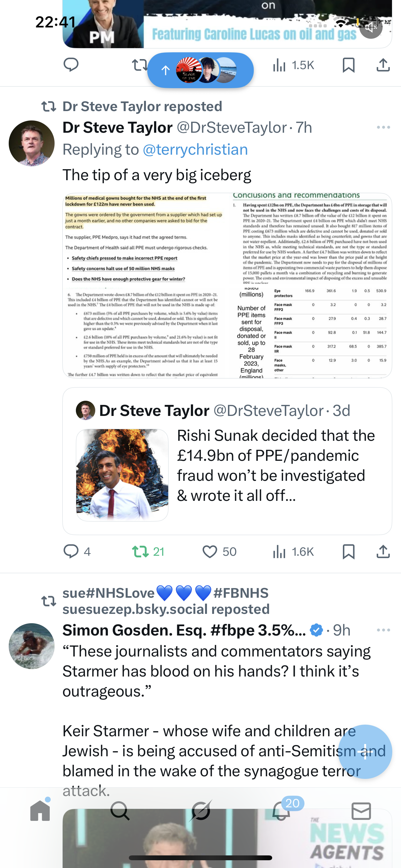The image size is (401, 868).
Task: Bookmark Dr Steve Taylor's iceberg post
Action: [x=348, y=552]
